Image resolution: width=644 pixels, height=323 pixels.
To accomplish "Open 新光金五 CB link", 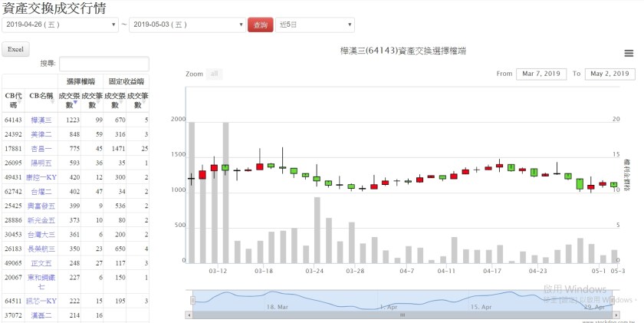I will pos(41,220).
